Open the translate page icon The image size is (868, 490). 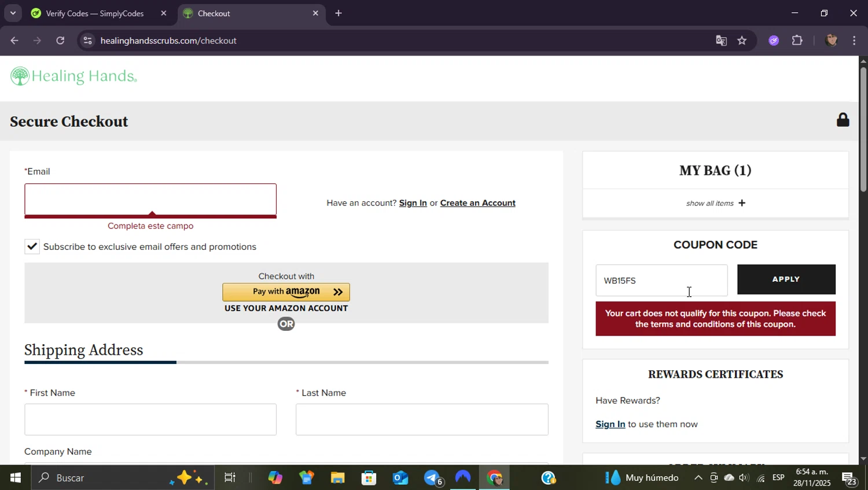[x=721, y=40]
